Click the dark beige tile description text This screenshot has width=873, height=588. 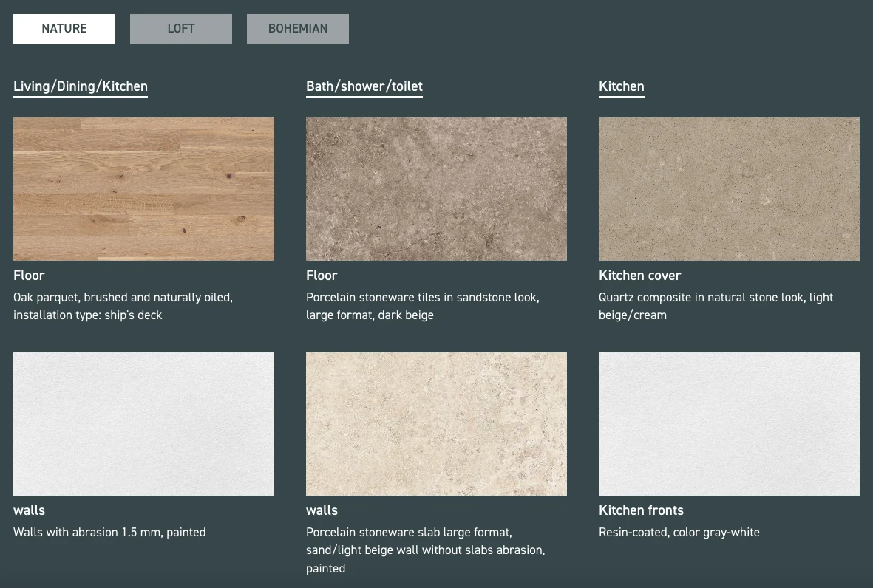422,306
